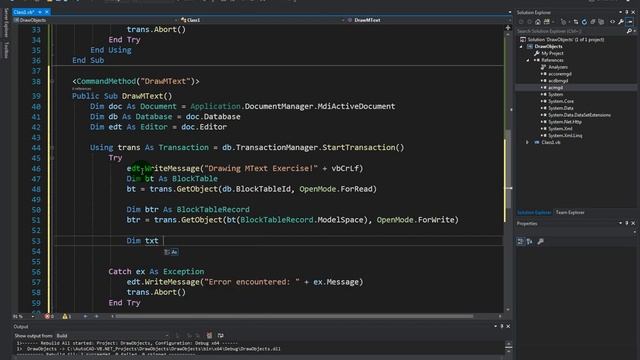Toggle Word Wrap in Output toolbar
This screenshot has height=360, width=640.
[x=220, y=336]
